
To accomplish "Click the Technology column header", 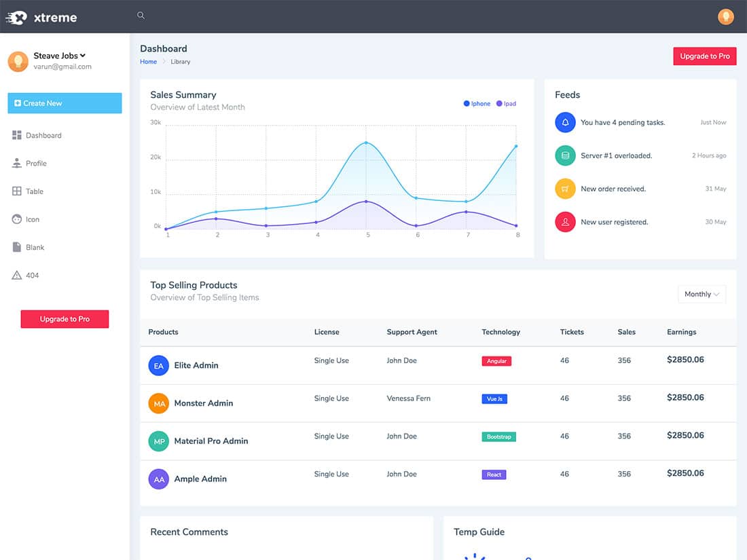I will 500,332.
